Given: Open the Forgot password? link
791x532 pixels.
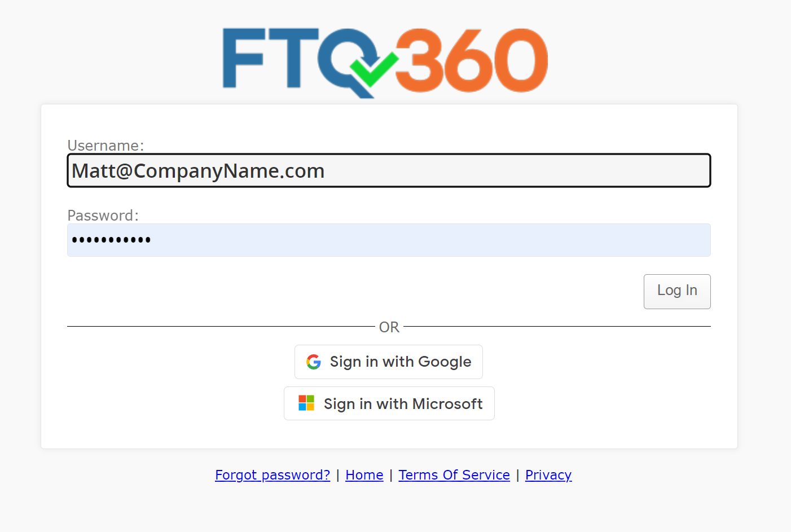Looking at the screenshot, I should [273, 475].
